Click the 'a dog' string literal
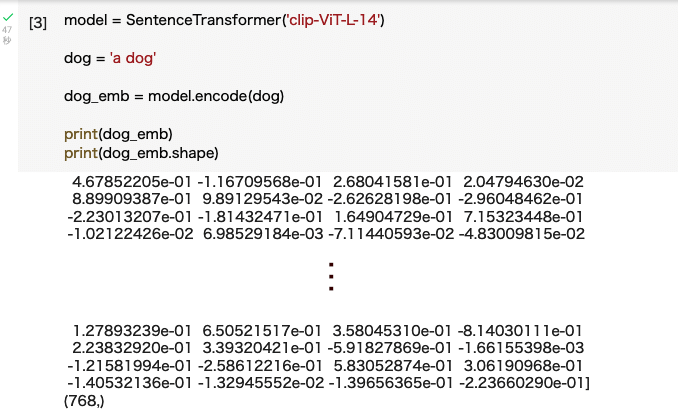Screen dimensions: 678x415 coord(133,58)
